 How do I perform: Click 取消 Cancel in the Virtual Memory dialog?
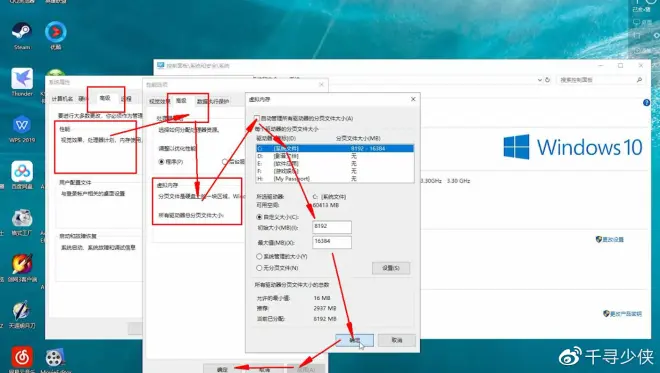coord(397,340)
